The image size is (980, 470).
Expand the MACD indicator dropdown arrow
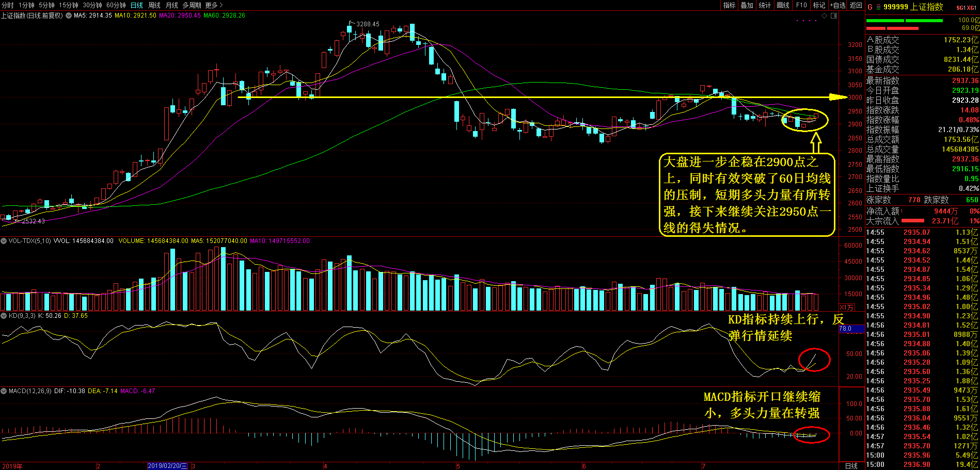(x=4, y=391)
